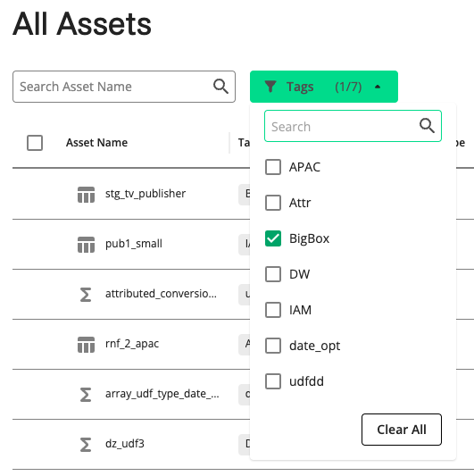
Task: Click the All Assets page heading
Action: 82,24
